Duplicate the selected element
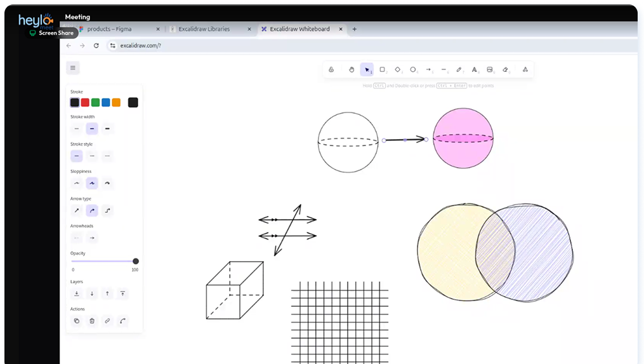 click(x=76, y=321)
